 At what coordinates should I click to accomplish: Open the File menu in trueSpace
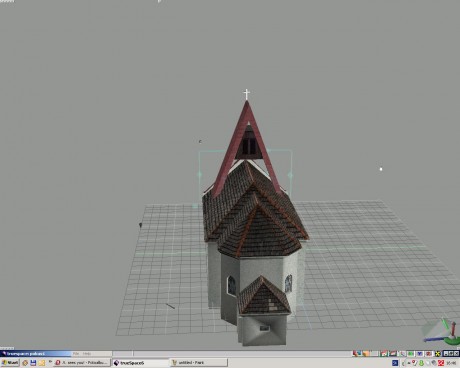(76, 354)
